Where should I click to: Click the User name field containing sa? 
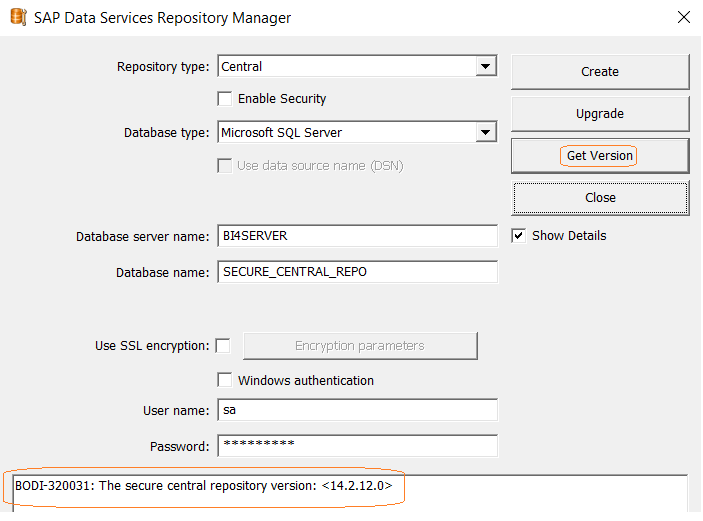point(357,410)
